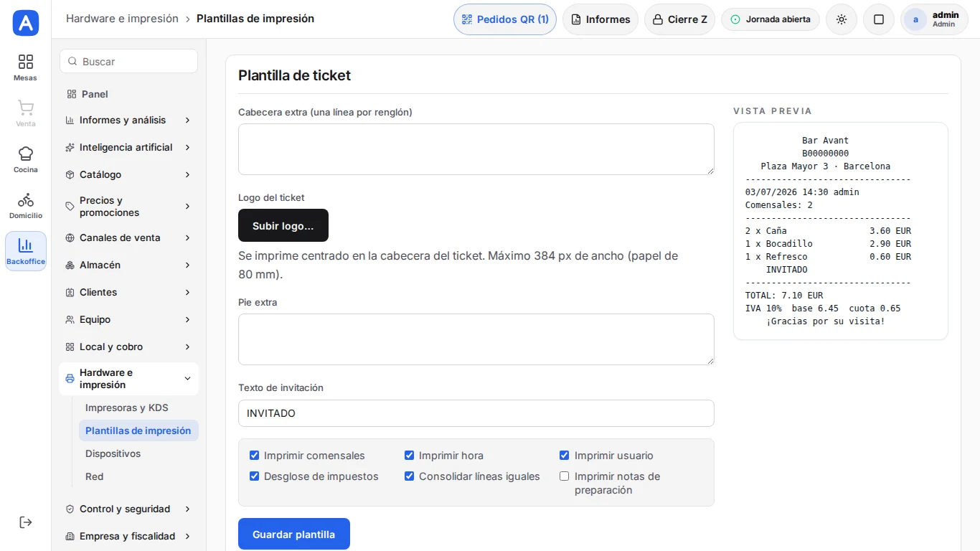The height and width of the screenshot is (551, 980).
Task: Open the Panel dashboard item
Action: (128, 94)
